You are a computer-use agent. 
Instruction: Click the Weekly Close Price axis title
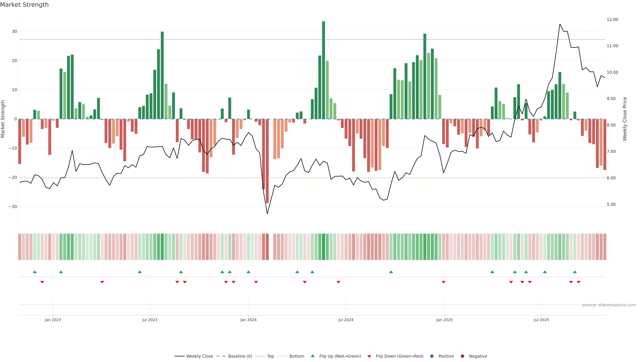[625, 119]
